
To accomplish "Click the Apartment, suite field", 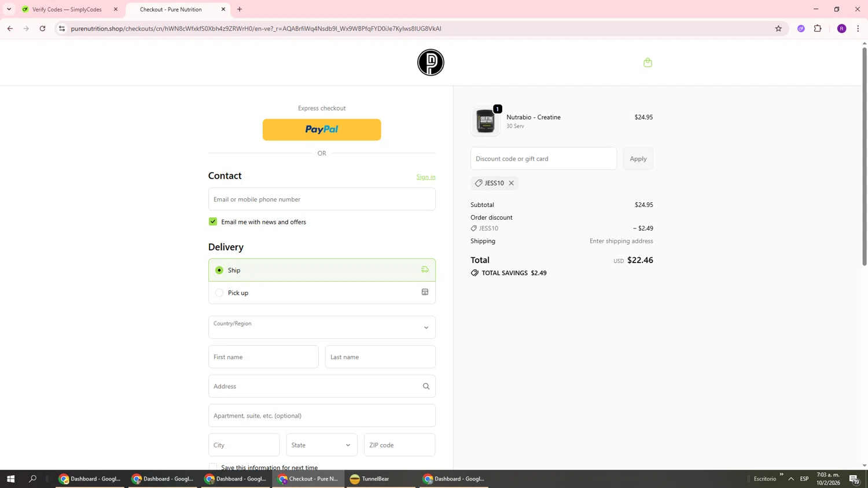I will tap(322, 416).
